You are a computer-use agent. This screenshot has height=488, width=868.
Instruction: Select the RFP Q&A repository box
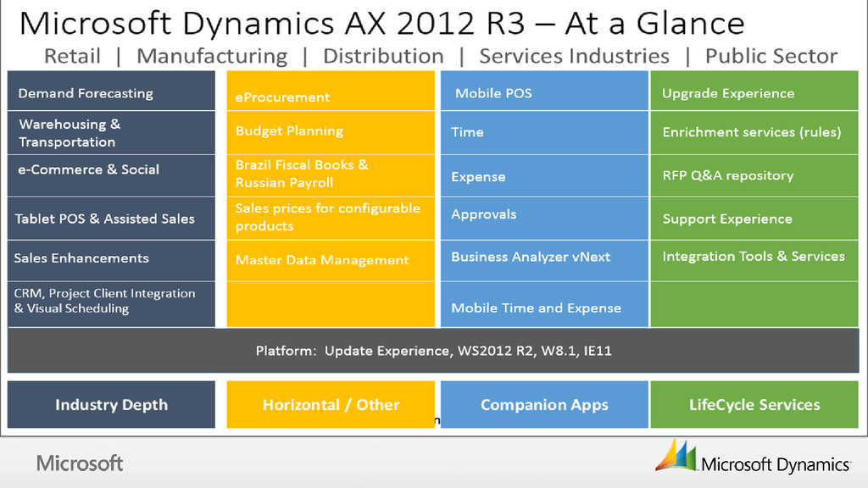pyautogui.click(x=754, y=175)
